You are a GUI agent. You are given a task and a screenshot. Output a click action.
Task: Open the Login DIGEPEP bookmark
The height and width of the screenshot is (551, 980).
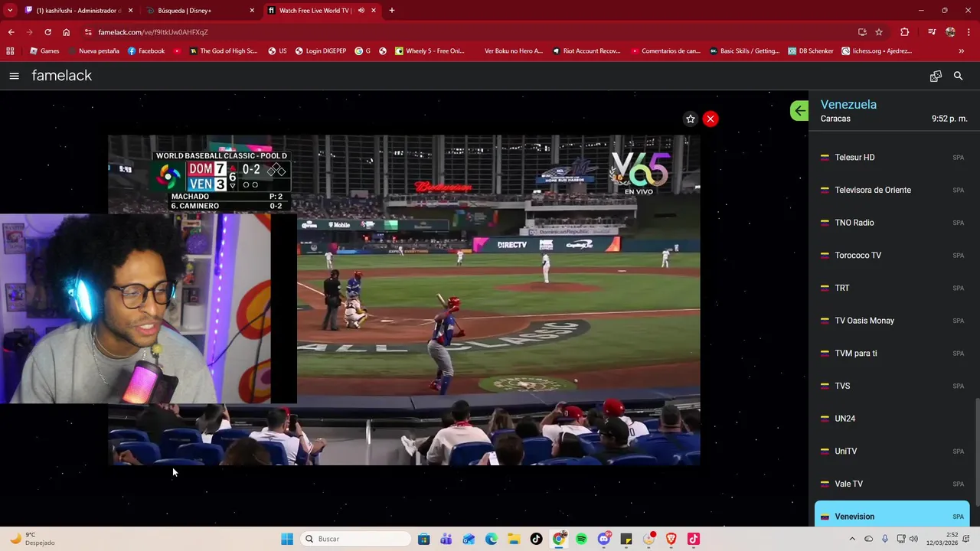click(x=320, y=51)
